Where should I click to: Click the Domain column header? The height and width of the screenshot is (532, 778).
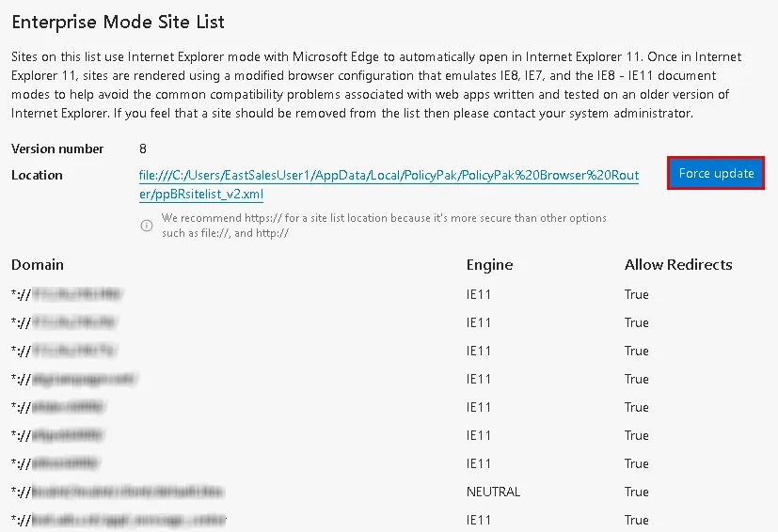tap(38, 264)
